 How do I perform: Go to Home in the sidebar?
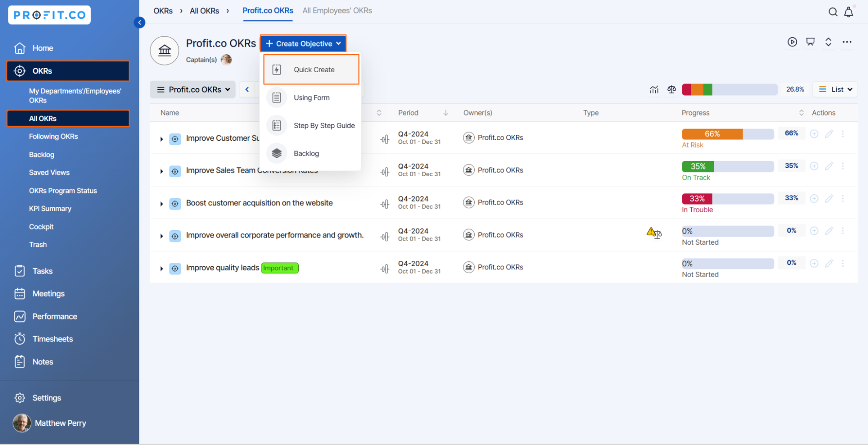[x=43, y=48]
